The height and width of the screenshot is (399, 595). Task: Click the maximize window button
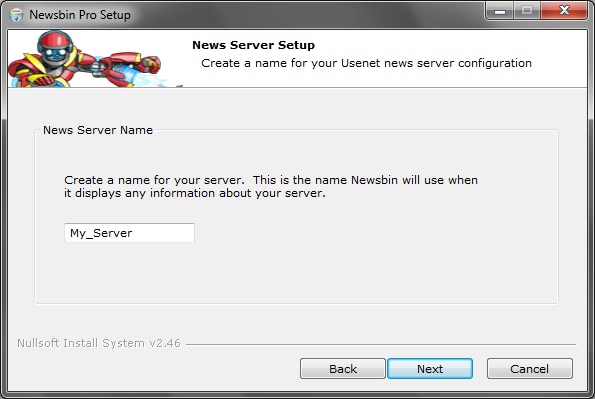[527, 11]
